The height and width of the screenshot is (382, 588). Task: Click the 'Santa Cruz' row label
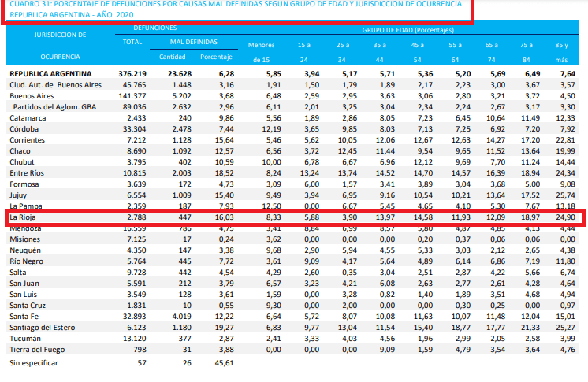(x=28, y=306)
